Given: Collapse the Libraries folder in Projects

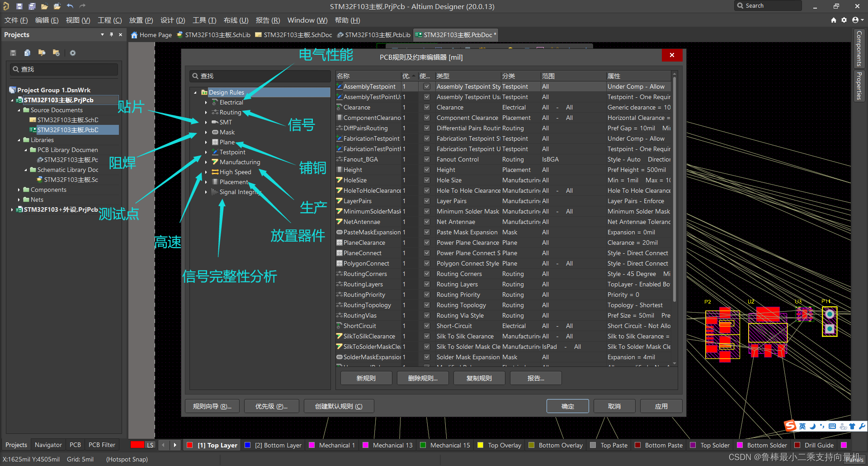Looking at the screenshot, I should point(19,140).
